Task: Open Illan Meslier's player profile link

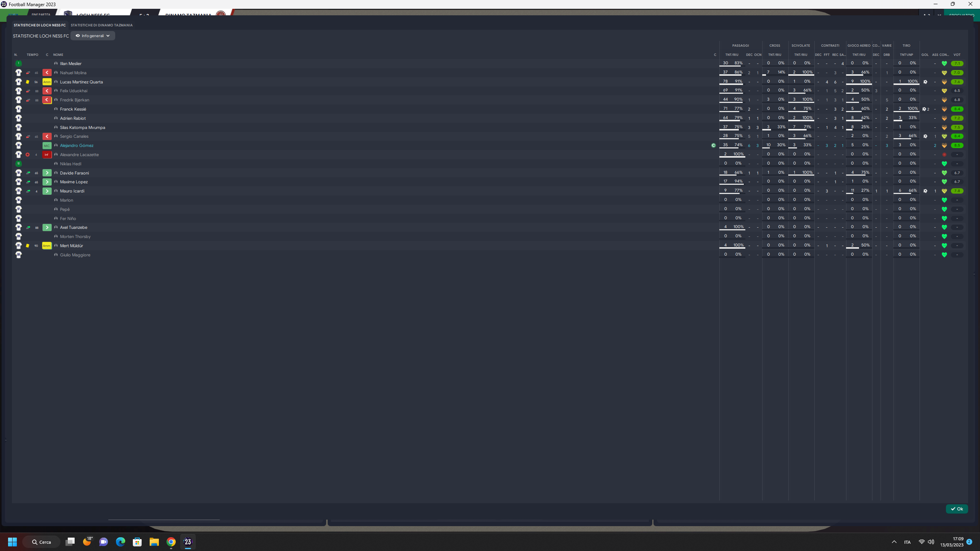Action: (71, 64)
